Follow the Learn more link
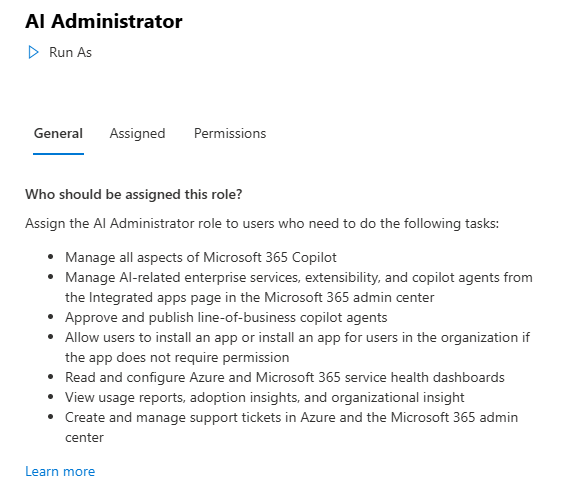This screenshot has height=488, width=561. (x=60, y=472)
